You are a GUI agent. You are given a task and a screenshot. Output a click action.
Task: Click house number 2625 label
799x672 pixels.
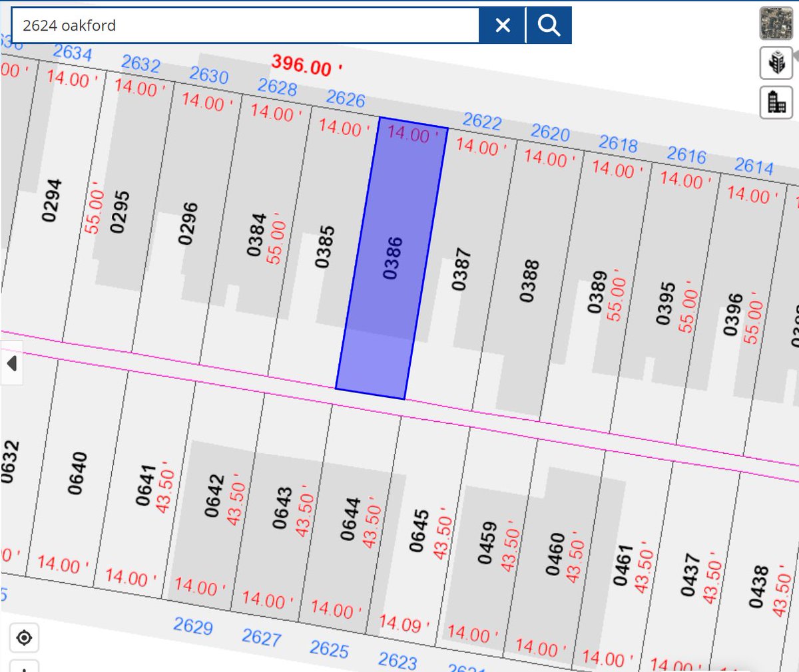[x=330, y=649]
